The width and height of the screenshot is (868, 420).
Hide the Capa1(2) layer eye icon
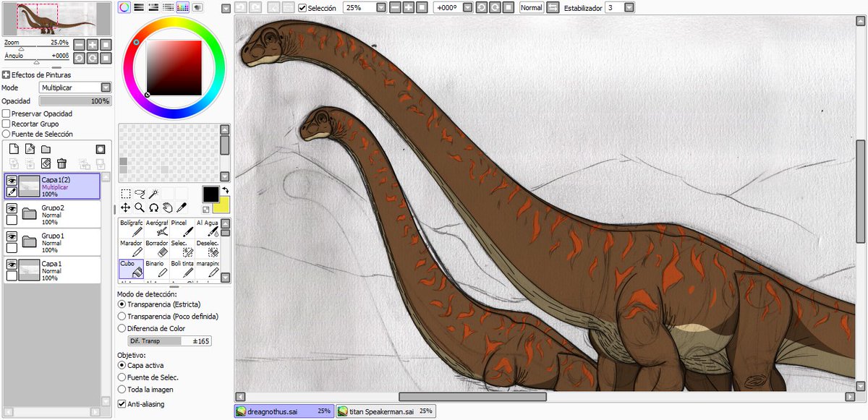(12, 181)
